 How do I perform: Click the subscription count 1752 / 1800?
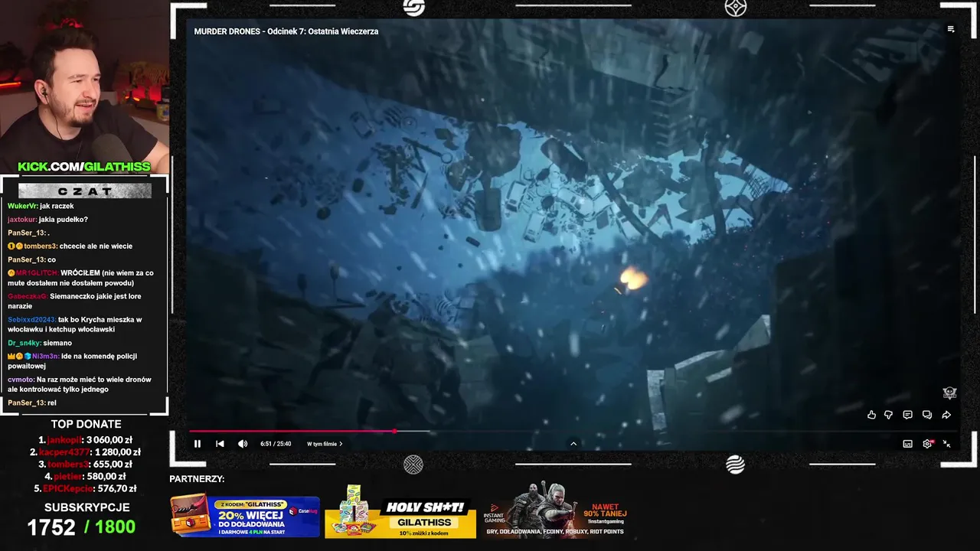pos(81,527)
